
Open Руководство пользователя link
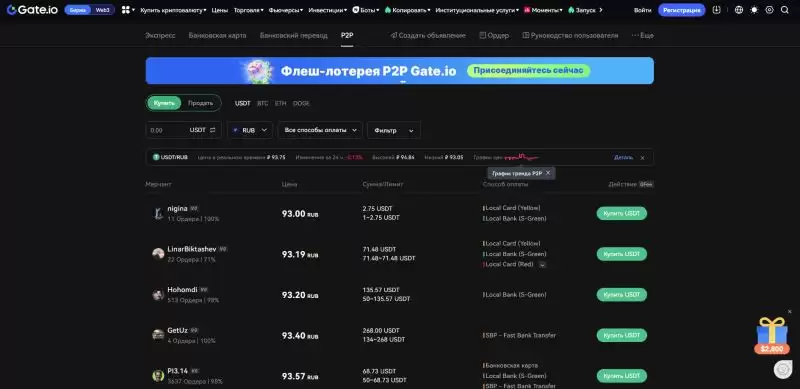(570, 35)
